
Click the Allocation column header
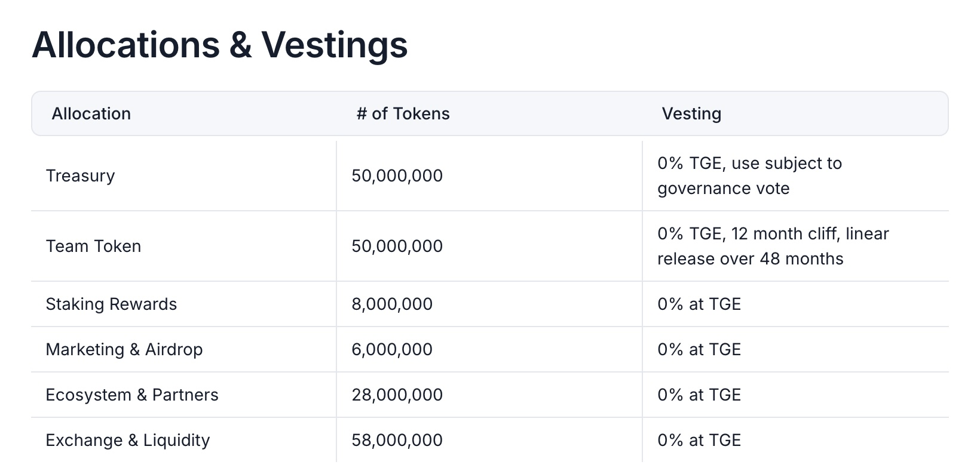(91, 113)
